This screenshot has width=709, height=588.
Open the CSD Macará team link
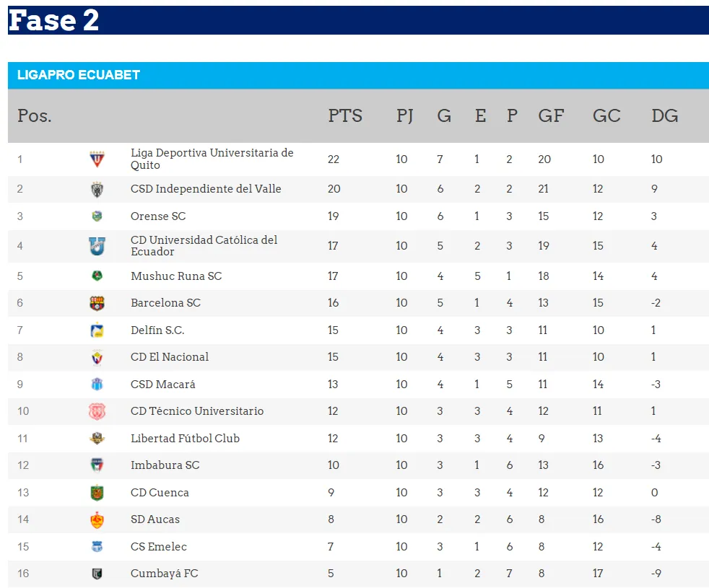(163, 385)
